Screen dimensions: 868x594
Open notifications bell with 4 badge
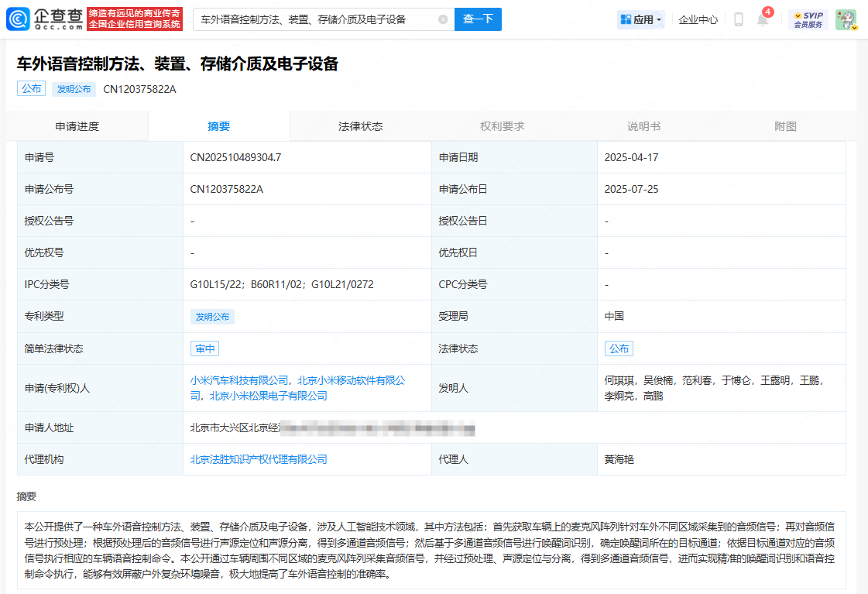coord(763,19)
